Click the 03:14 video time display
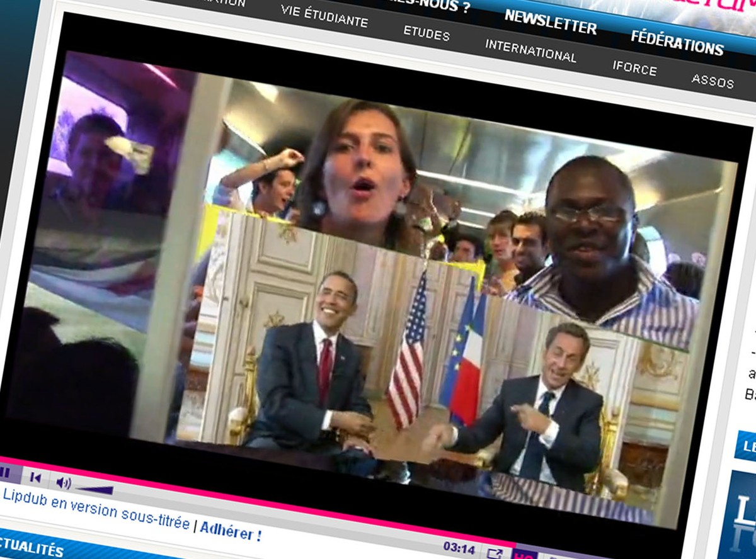This screenshot has width=756, height=559. tap(459, 548)
